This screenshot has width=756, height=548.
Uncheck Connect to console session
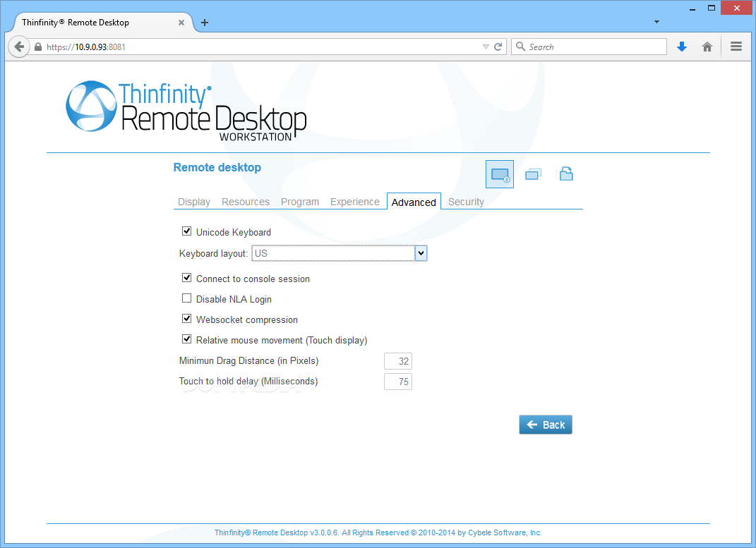(x=186, y=278)
